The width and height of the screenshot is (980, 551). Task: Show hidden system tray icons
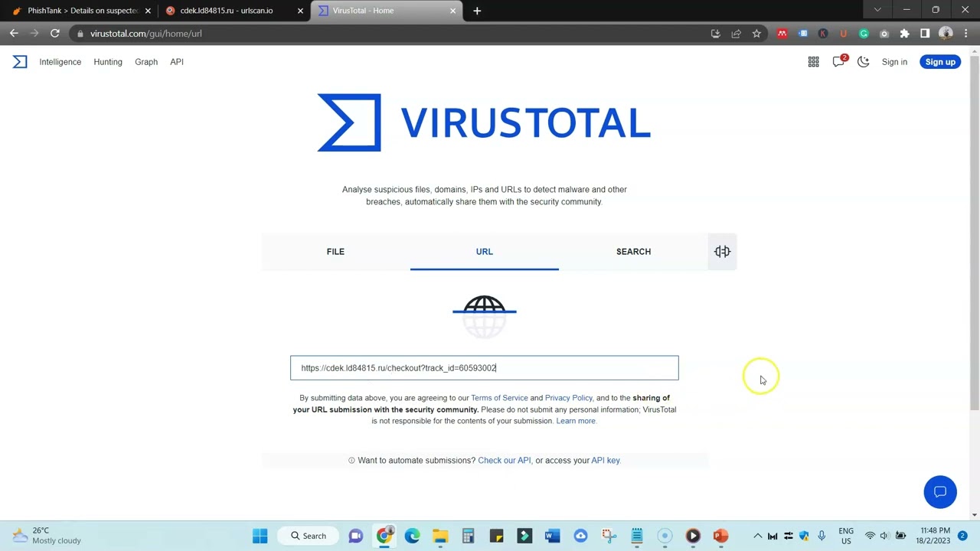point(758,536)
